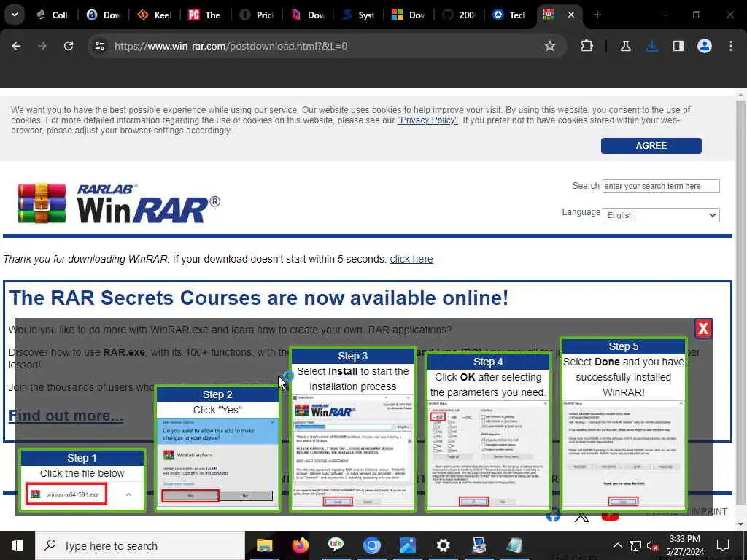The height and width of the screenshot is (560, 747).
Task: Open the 'Find out more...' link
Action: [x=66, y=415]
